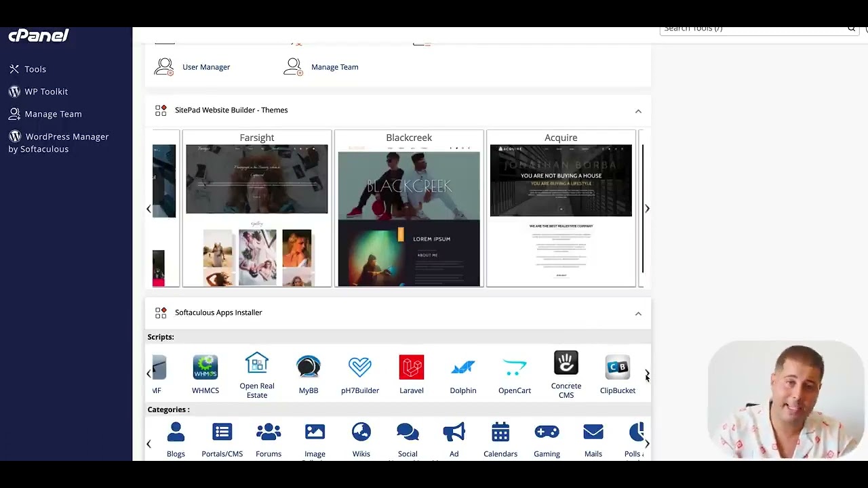This screenshot has height=488, width=868.
Task: Select the Farsight theme thumbnail
Action: [x=257, y=209]
